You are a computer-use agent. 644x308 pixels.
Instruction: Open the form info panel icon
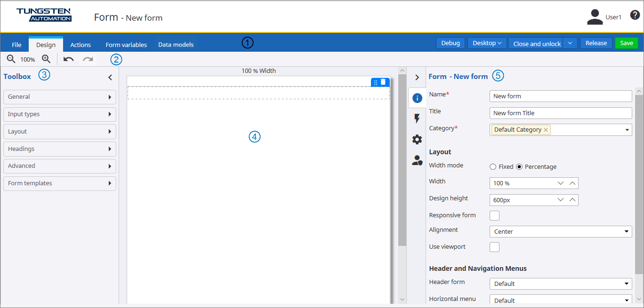tap(417, 97)
